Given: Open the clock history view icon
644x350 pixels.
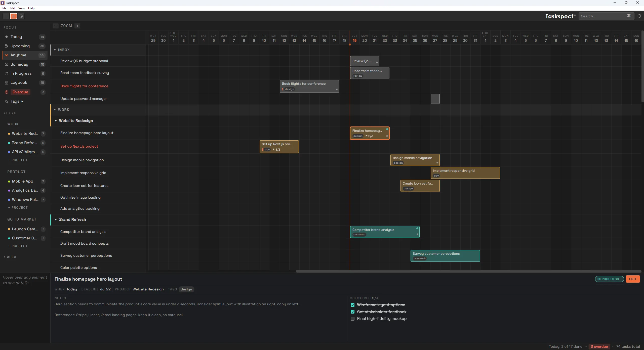Looking at the screenshot, I should pyautogui.click(x=21, y=16).
